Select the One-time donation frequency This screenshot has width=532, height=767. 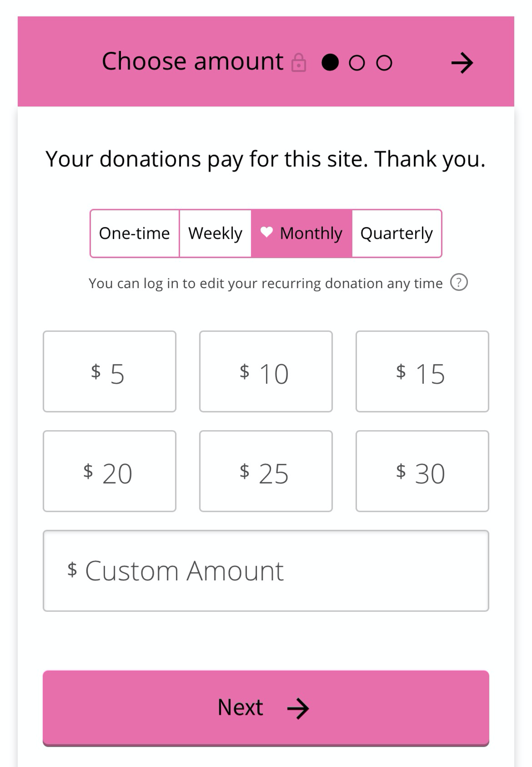point(135,233)
